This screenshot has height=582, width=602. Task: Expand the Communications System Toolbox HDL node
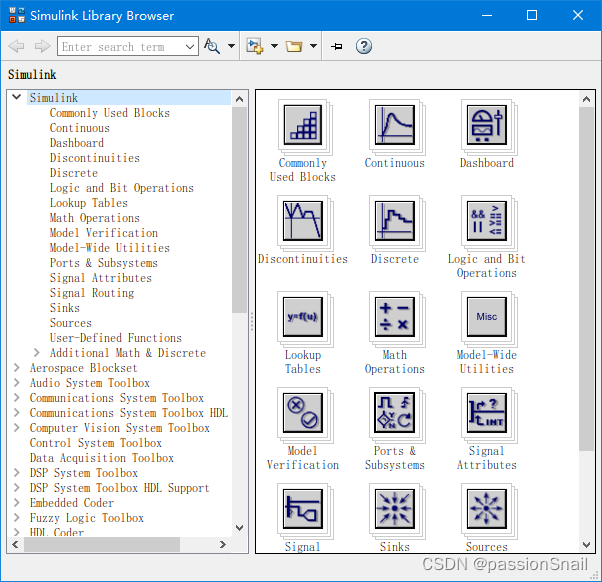17,412
